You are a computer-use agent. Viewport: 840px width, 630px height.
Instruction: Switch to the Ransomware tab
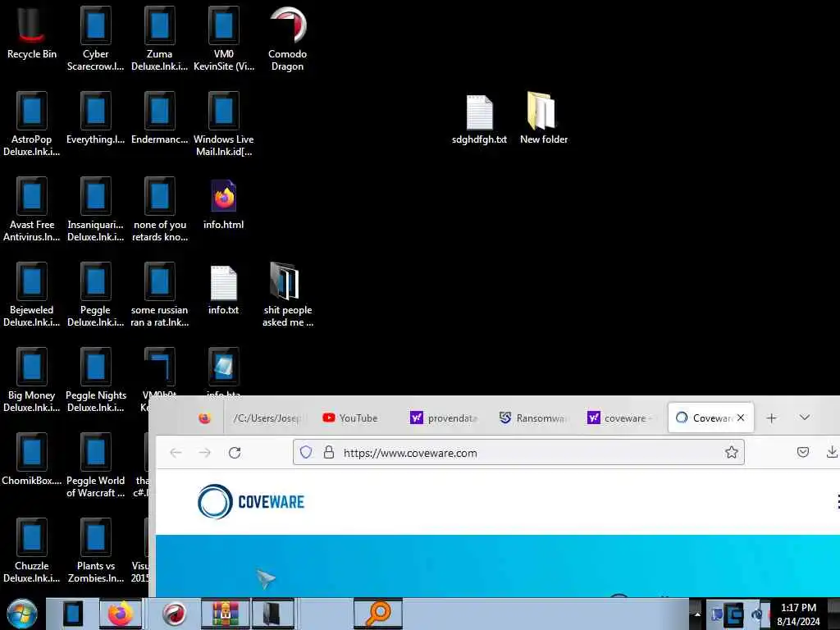[533, 418]
